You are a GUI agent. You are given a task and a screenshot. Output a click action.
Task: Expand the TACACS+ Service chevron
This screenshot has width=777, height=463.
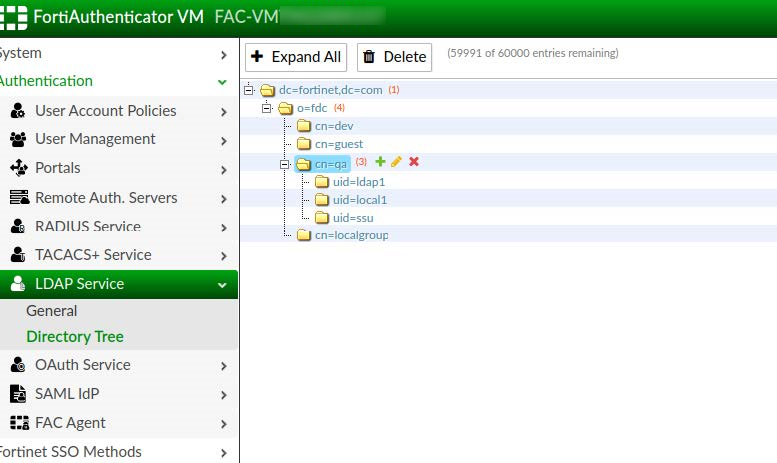pos(223,256)
